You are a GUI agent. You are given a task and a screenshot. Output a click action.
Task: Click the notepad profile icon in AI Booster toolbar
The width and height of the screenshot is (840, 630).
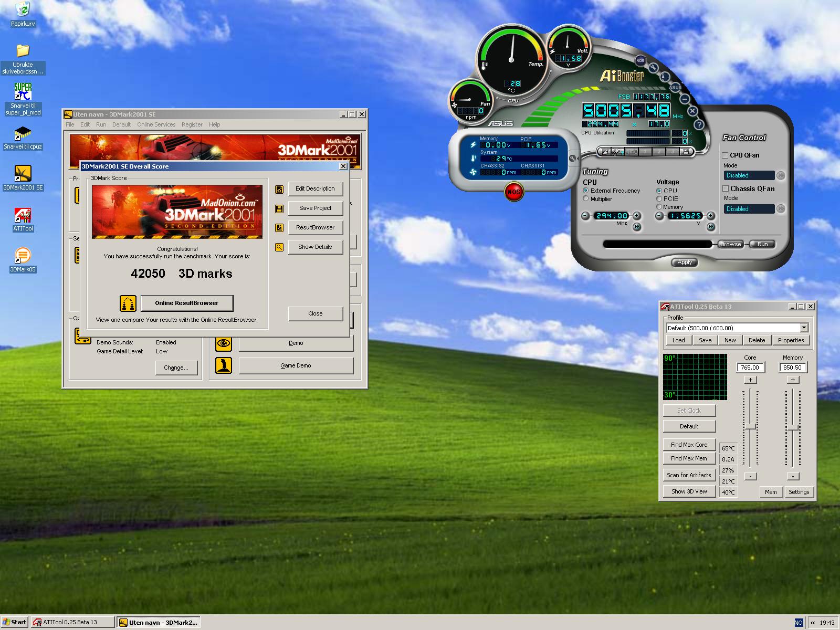point(605,152)
